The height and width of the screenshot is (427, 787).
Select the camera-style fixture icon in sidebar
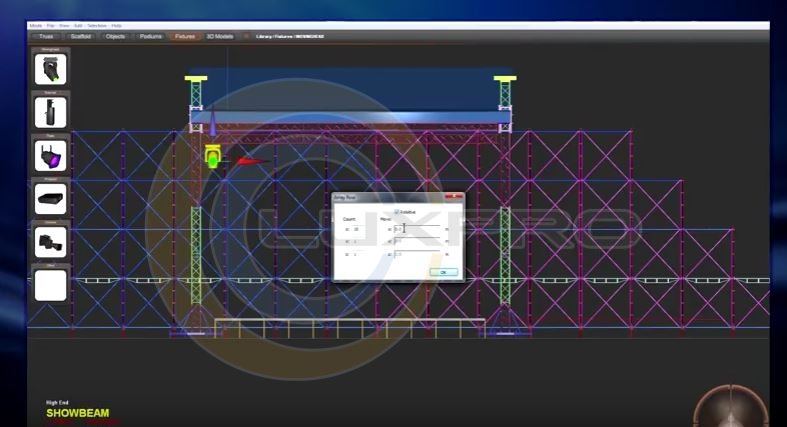pyautogui.click(x=50, y=241)
